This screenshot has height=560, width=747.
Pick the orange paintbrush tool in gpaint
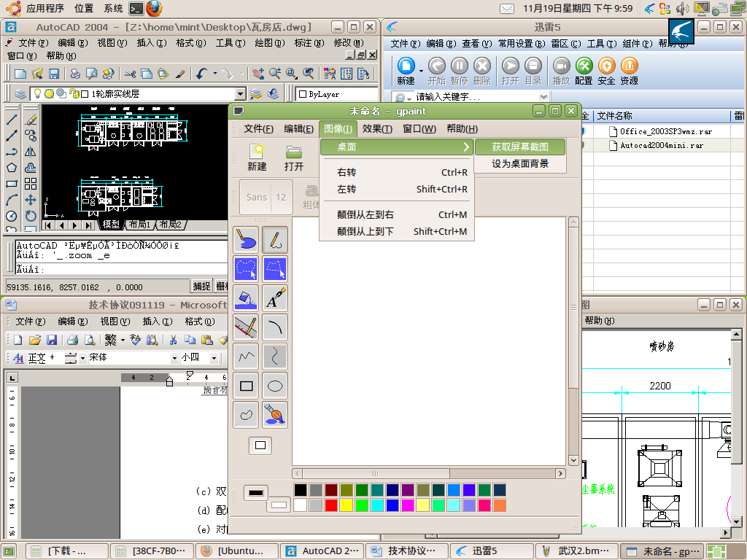pos(275,415)
